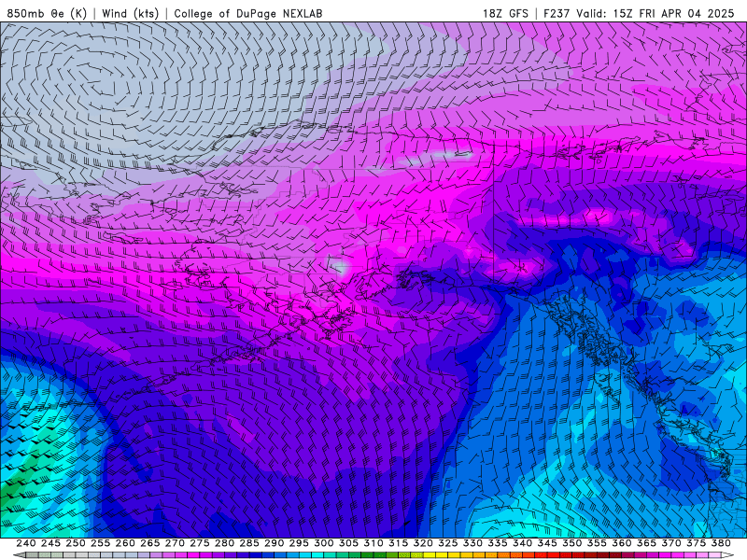Click the 285 value on the color scale
Viewport: 747px width, 560px height.
tap(249, 543)
